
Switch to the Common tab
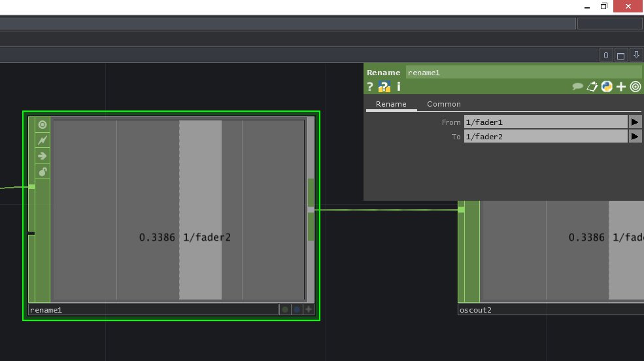pos(444,104)
